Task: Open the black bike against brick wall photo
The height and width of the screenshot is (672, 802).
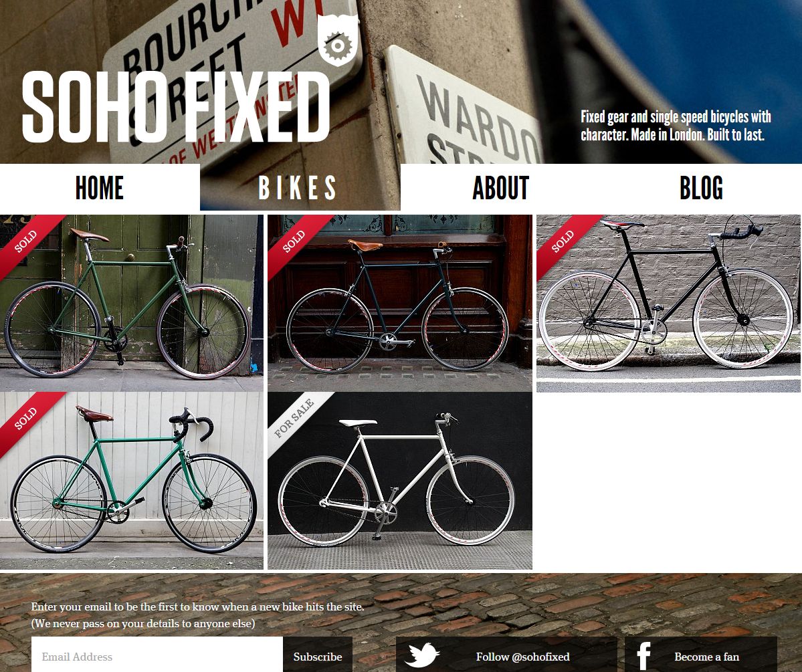Action: [x=668, y=304]
